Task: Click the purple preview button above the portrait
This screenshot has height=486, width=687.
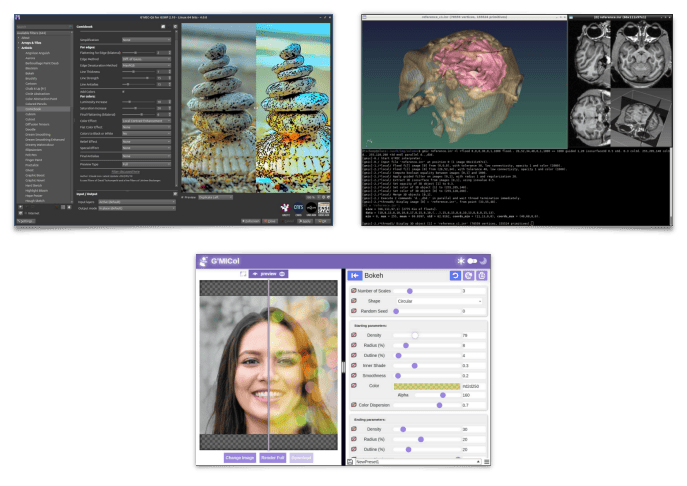Action: 268,274
